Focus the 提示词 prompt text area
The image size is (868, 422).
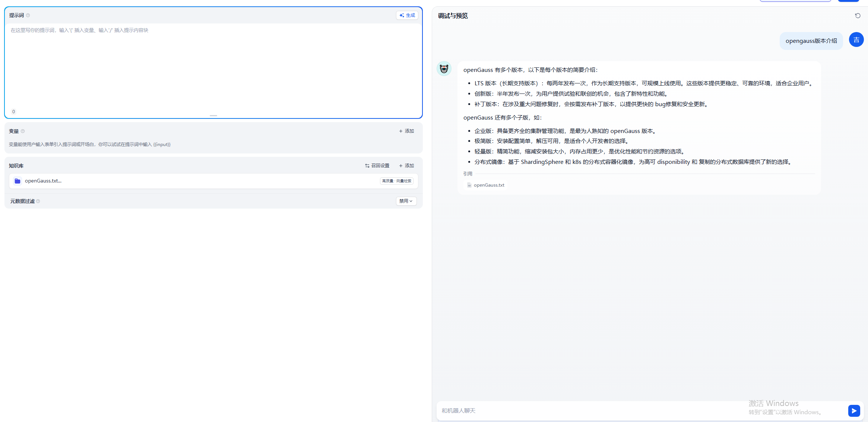coord(213,67)
